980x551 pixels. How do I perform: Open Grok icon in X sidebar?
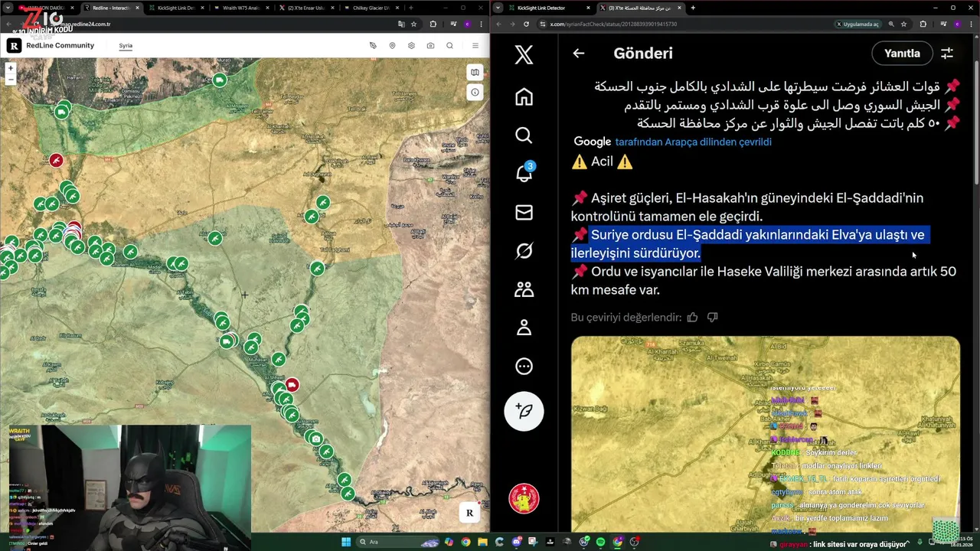(x=524, y=250)
